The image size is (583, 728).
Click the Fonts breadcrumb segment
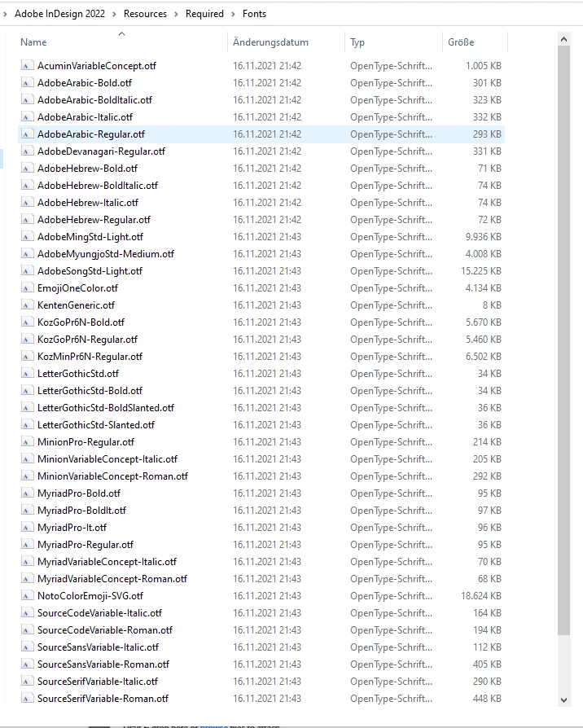tap(254, 14)
